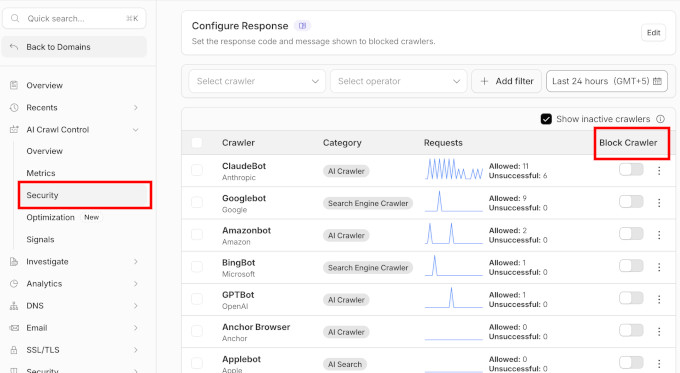Image resolution: width=680 pixels, height=373 pixels.
Task: Open the Metrics submenu item
Action: [x=41, y=173]
